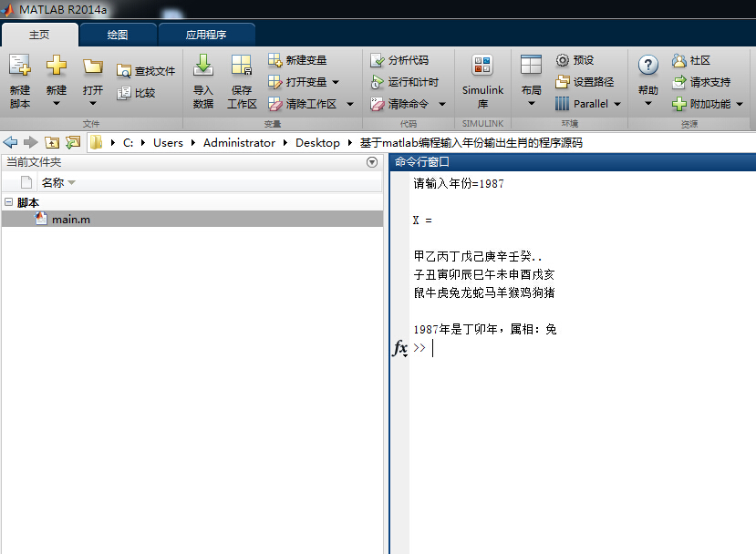The height and width of the screenshot is (554, 756).
Task: Open the Simulink Library icon
Action: click(x=482, y=65)
